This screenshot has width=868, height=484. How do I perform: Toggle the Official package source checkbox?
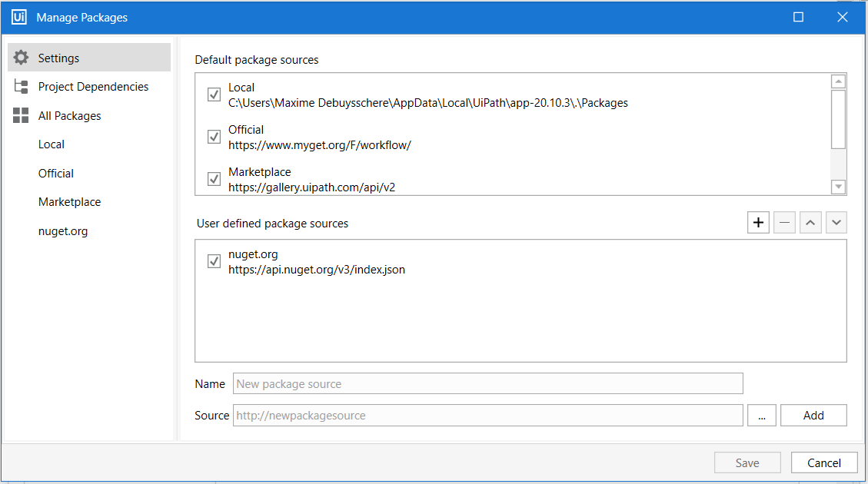click(215, 137)
